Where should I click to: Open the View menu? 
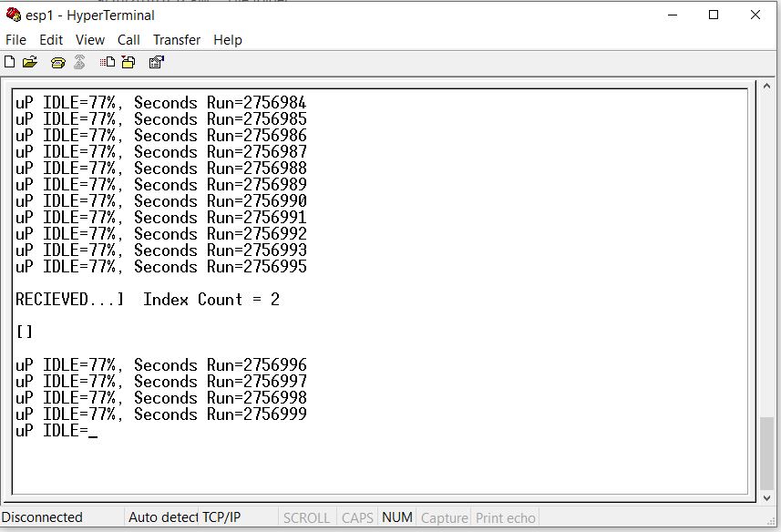tap(90, 40)
